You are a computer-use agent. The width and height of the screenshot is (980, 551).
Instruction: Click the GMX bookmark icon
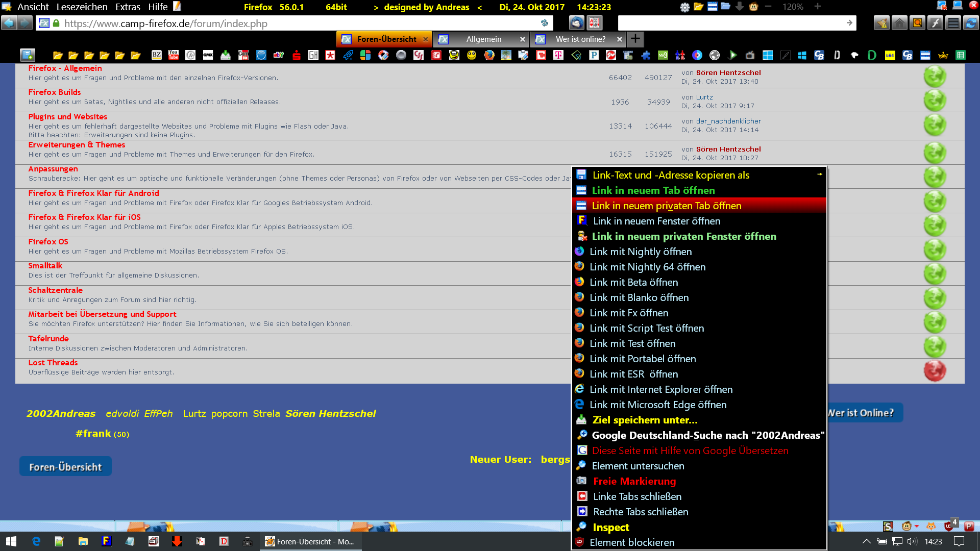click(x=208, y=55)
